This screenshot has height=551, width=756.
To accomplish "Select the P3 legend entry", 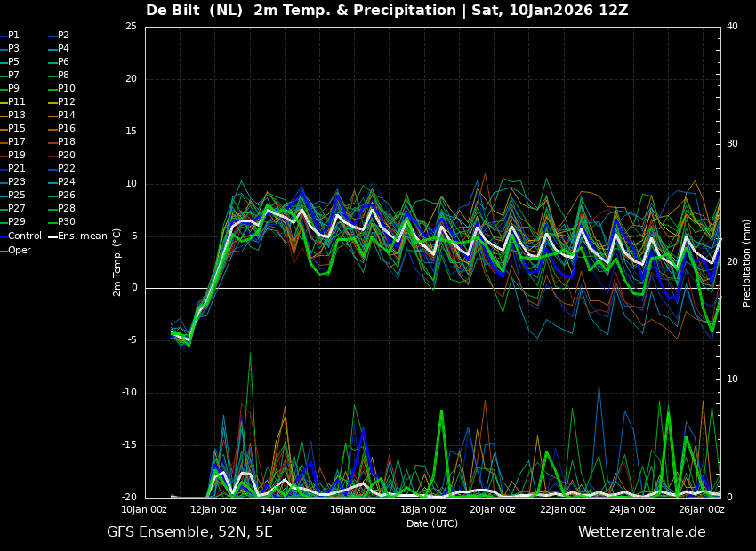I will point(13,49).
